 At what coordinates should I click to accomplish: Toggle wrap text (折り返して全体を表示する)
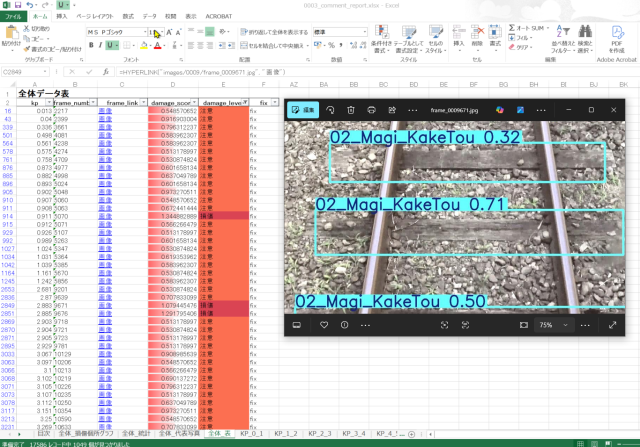[274, 32]
